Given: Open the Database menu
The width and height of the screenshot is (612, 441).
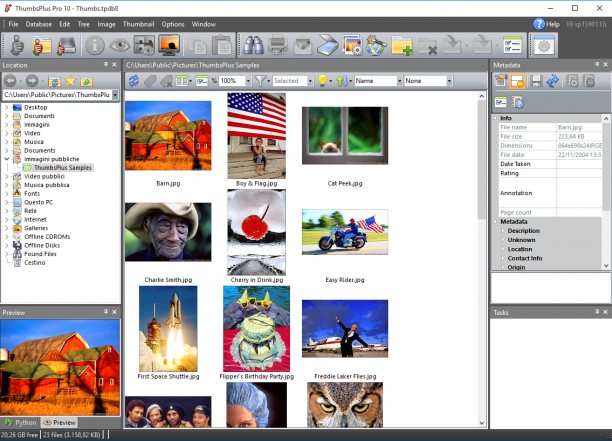Looking at the screenshot, I should pos(39,24).
